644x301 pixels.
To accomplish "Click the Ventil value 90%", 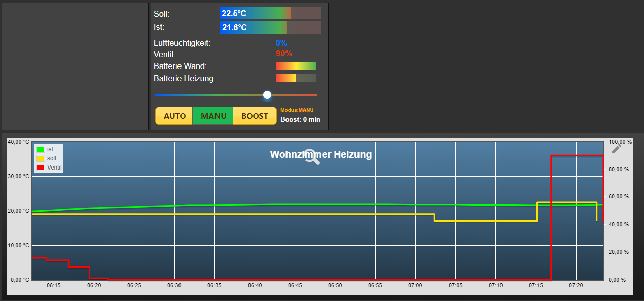I will coord(284,54).
